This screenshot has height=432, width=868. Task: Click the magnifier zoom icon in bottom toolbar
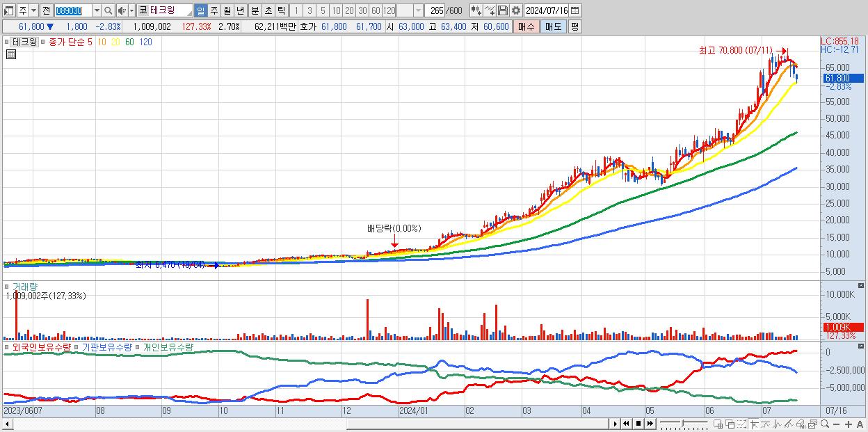(x=825, y=424)
